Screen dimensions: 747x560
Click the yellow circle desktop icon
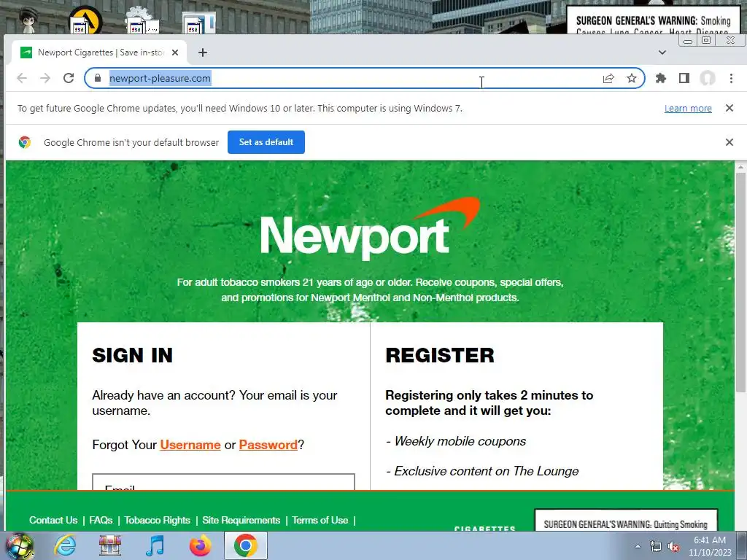[86, 20]
